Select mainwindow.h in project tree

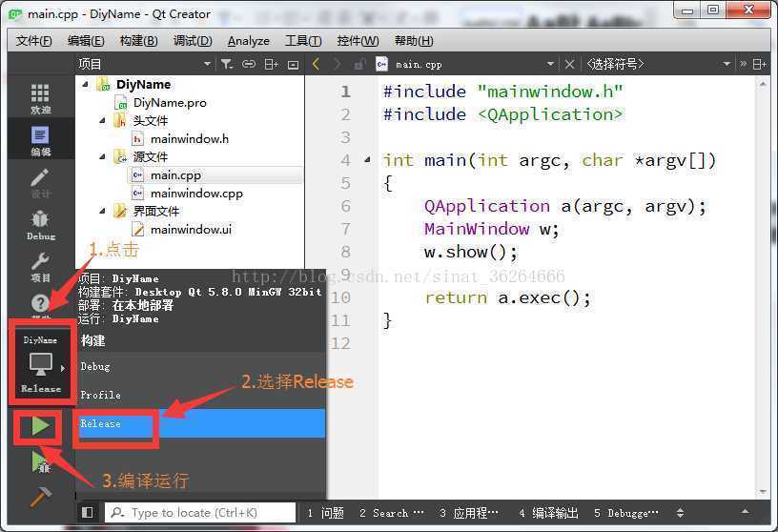pos(190,139)
